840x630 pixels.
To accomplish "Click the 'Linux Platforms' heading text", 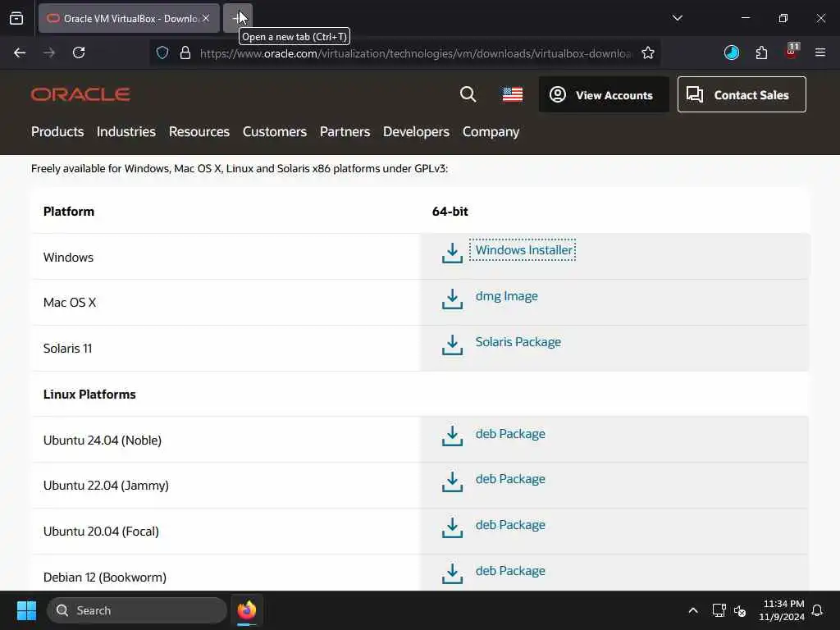I will pyautogui.click(x=89, y=395).
